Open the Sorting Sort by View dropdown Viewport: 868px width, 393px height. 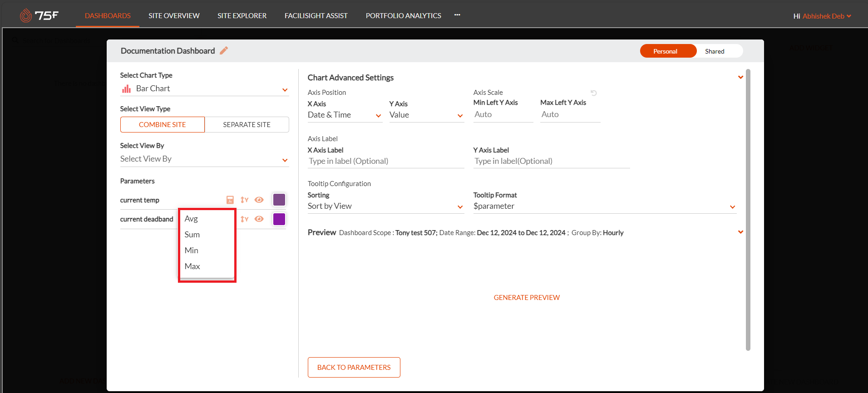pos(386,206)
